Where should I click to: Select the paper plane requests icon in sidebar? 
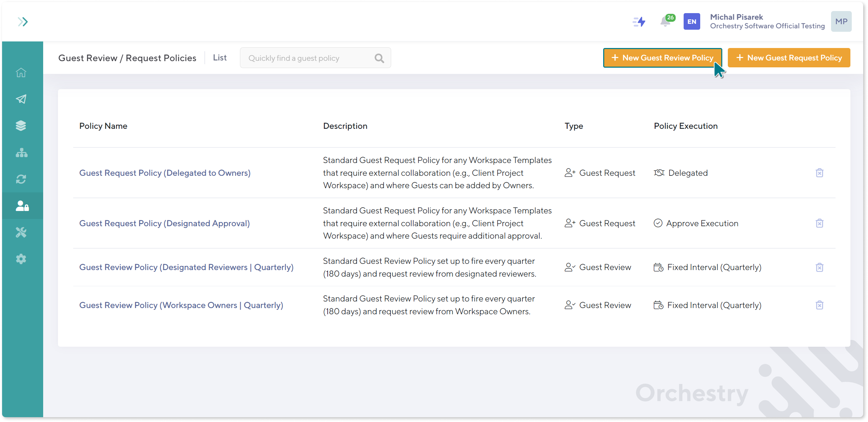(x=21, y=99)
